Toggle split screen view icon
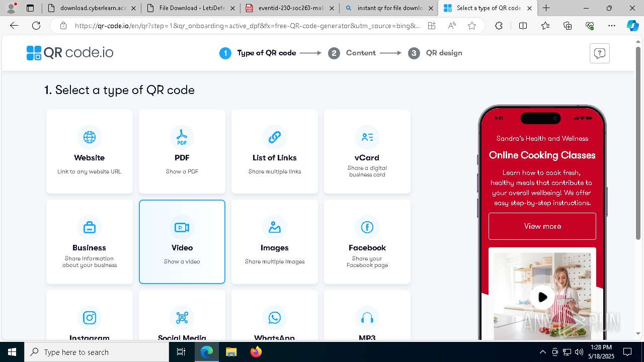This screenshot has height=362, width=644. point(523,26)
